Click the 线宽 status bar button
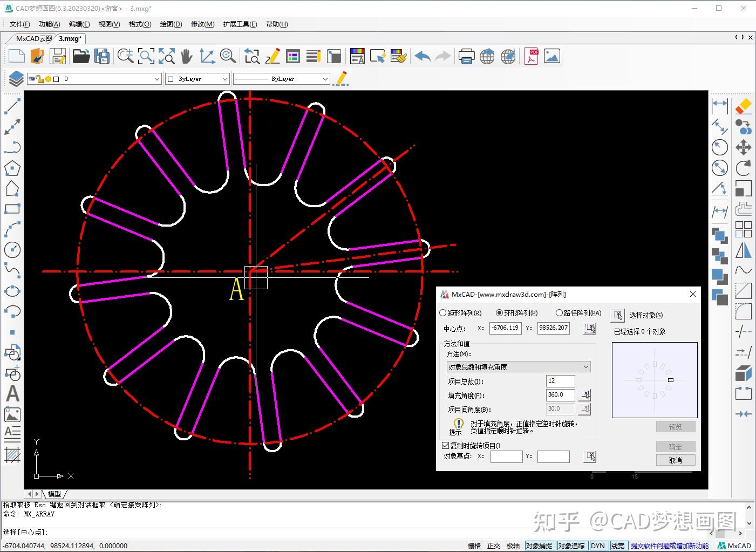756x552 pixels. [618, 546]
